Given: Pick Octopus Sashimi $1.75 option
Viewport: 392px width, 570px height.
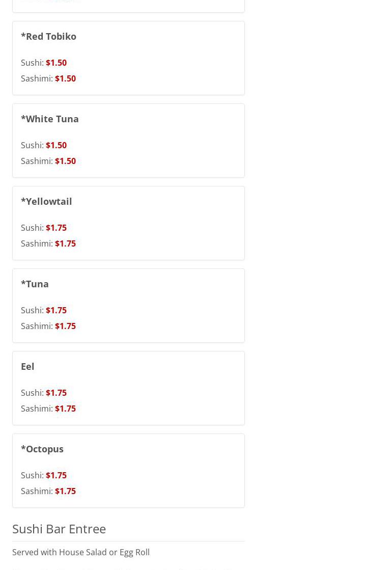Looking at the screenshot, I should point(65,491).
